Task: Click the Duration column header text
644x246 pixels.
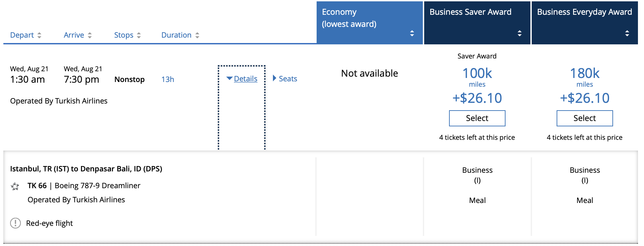Action: tap(176, 35)
